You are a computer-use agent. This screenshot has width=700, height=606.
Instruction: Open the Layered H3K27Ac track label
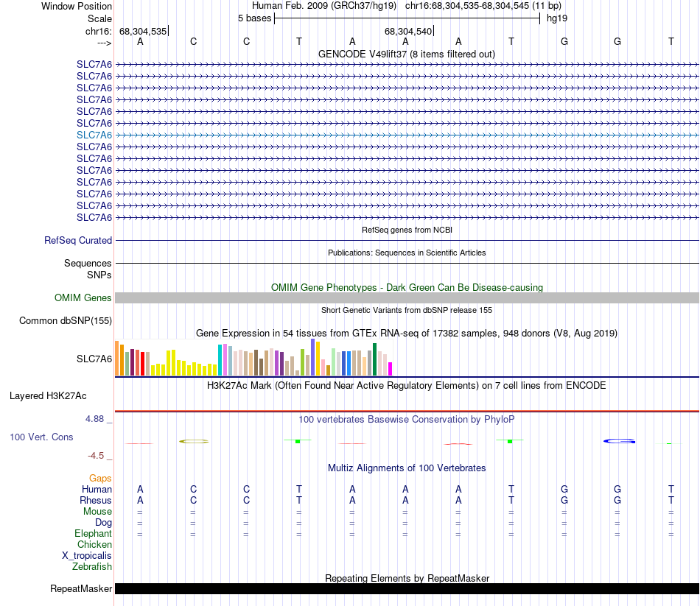pos(48,396)
